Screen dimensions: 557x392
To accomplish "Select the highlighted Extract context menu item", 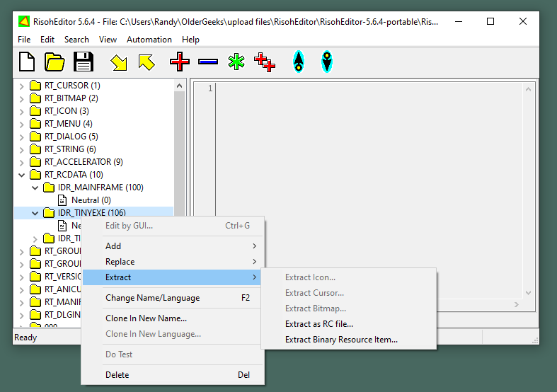I will pyautogui.click(x=172, y=277).
